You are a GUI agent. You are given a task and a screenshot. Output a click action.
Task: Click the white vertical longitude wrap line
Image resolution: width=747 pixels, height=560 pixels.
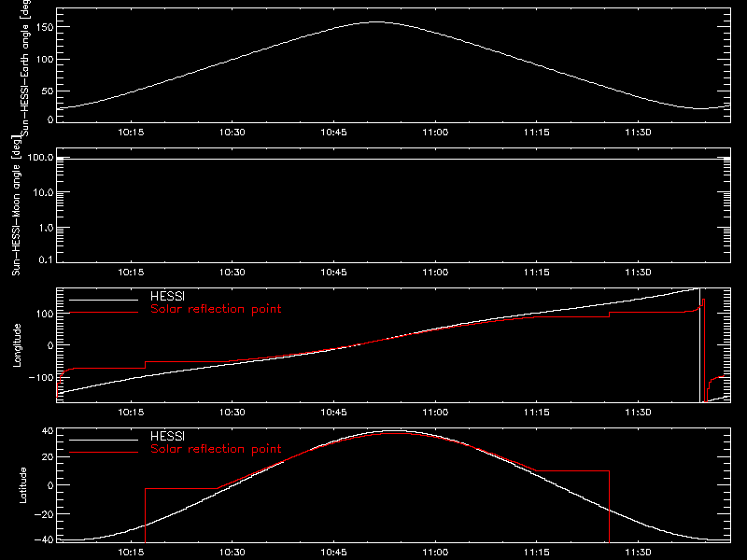coord(699,345)
